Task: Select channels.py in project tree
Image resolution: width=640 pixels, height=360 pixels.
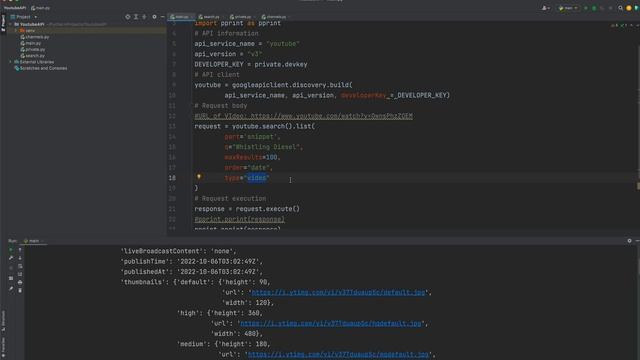Action: (35, 37)
